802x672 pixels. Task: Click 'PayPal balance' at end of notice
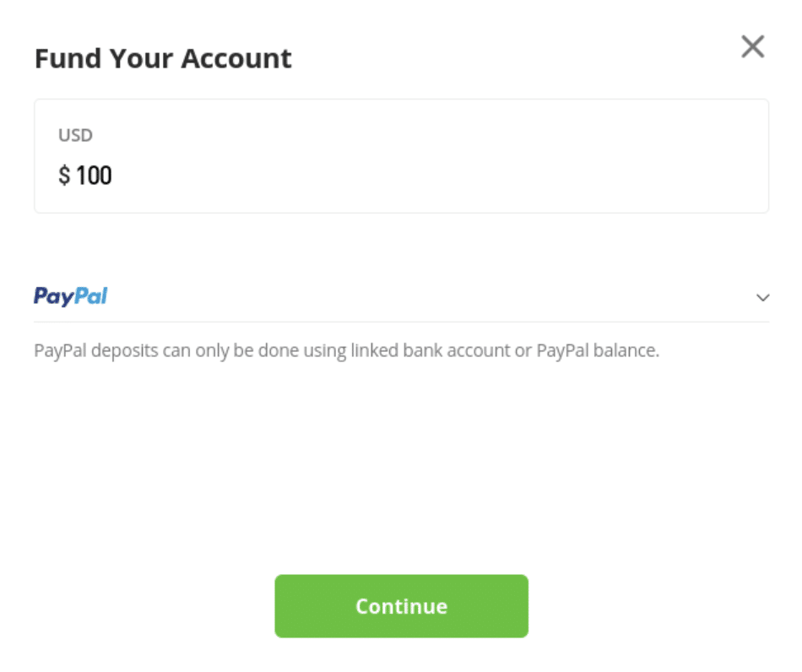[x=598, y=351]
